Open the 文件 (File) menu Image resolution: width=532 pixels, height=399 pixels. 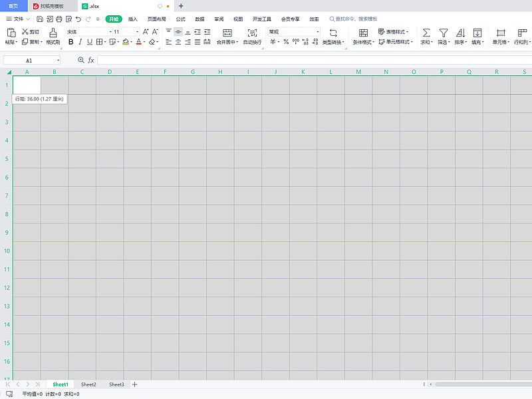pyautogui.click(x=19, y=19)
